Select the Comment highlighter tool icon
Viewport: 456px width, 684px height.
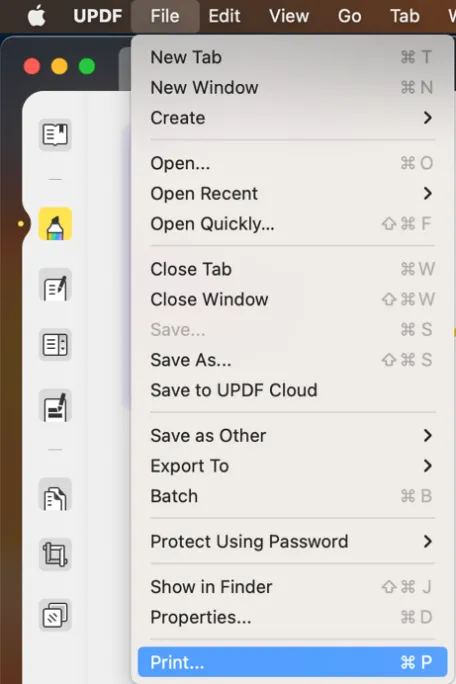[x=55, y=224]
